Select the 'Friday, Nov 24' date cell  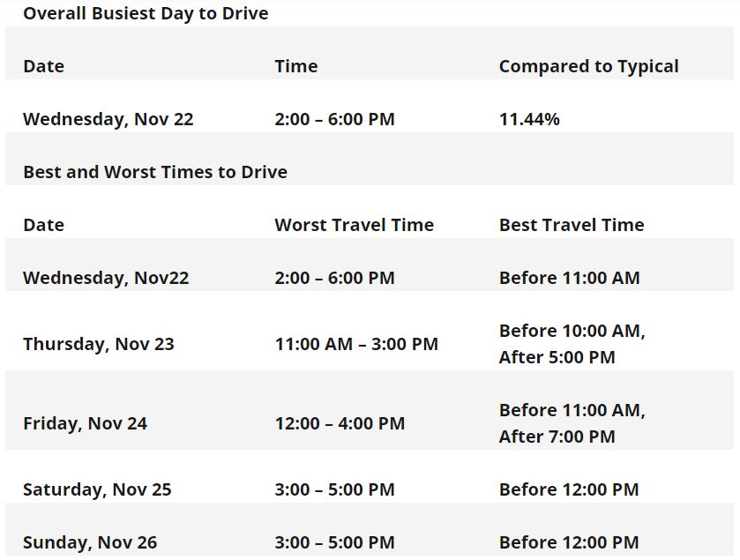[x=85, y=423]
